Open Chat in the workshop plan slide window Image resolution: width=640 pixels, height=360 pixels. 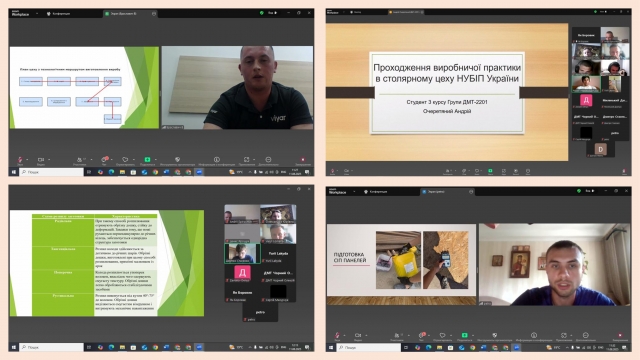[x=104, y=160]
